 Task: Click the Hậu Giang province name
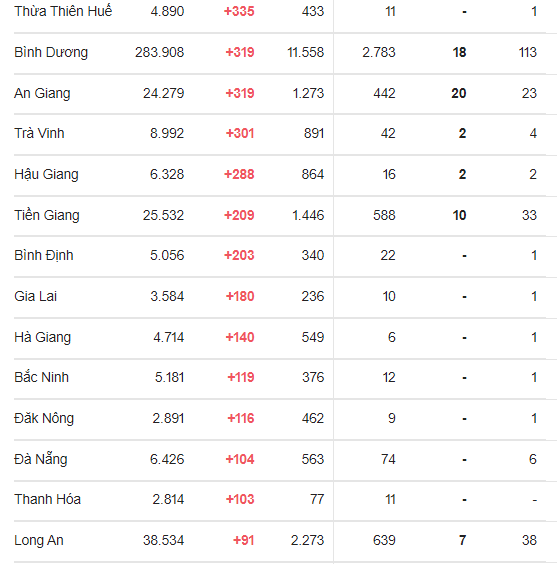coord(46,174)
